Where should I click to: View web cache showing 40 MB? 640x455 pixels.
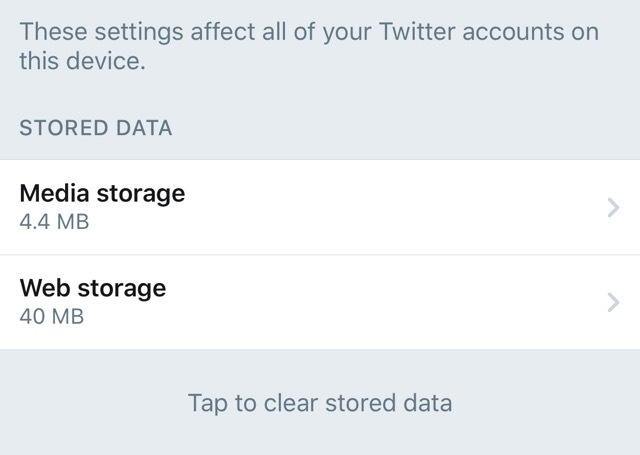point(51,318)
